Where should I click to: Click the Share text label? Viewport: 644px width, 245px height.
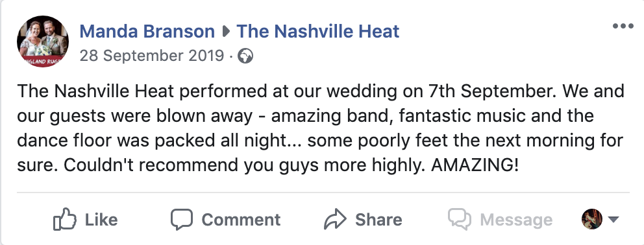(378, 220)
